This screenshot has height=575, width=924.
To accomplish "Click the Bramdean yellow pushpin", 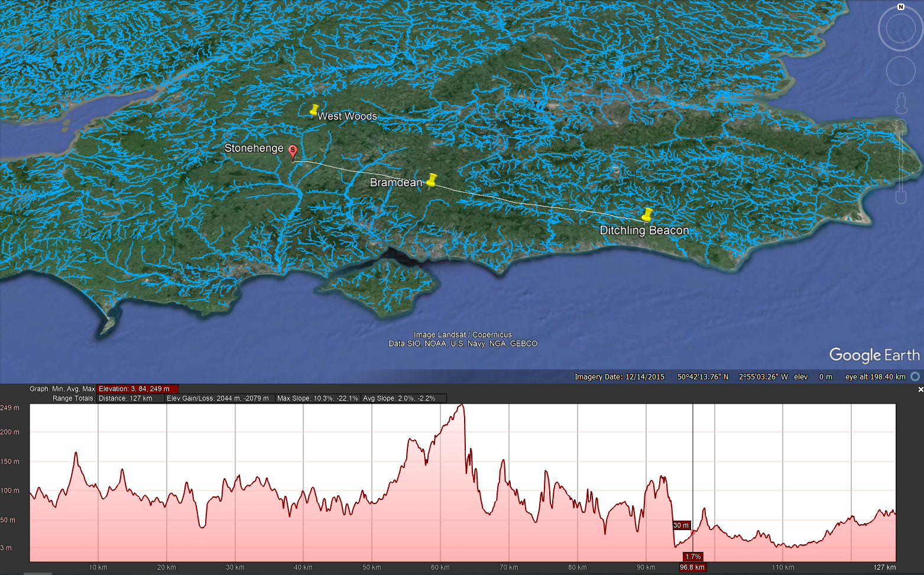I will click(x=432, y=180).
